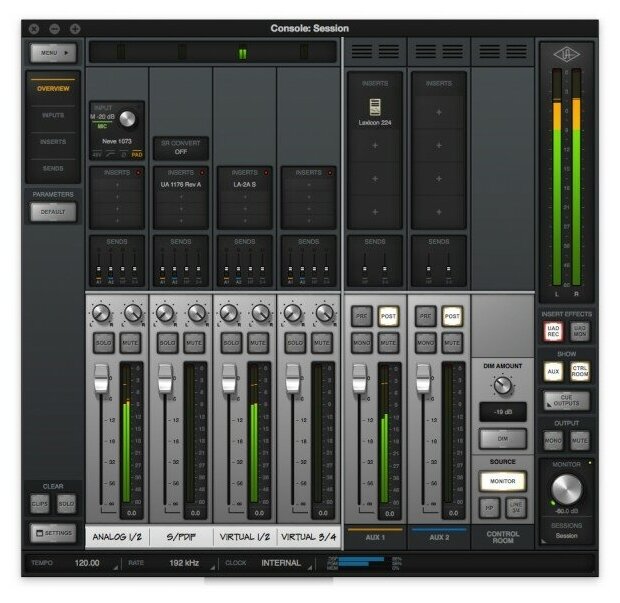Open the UA 1176 Rev A insert on S/PDIF

181,184
